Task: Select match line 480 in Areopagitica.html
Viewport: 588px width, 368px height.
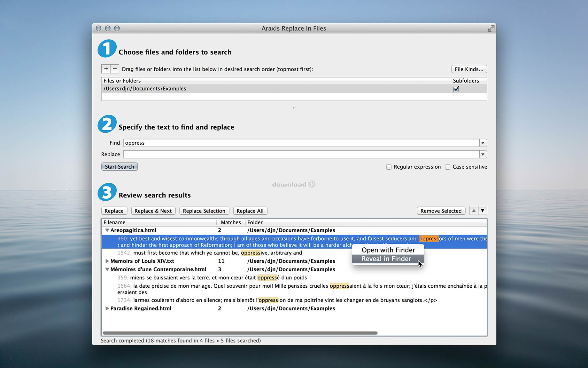Action: [x=294, y=242]
